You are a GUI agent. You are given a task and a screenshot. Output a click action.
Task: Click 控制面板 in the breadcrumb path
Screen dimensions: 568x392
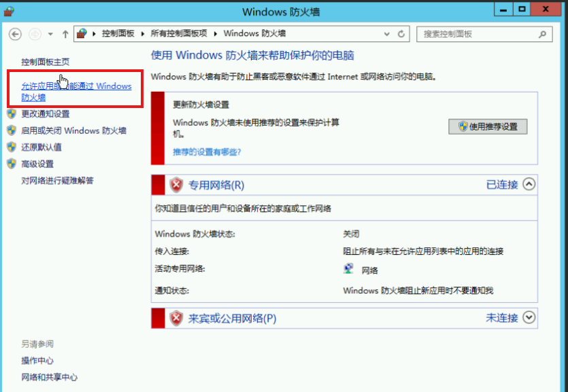pyautogui.click(x=118, y=34)
